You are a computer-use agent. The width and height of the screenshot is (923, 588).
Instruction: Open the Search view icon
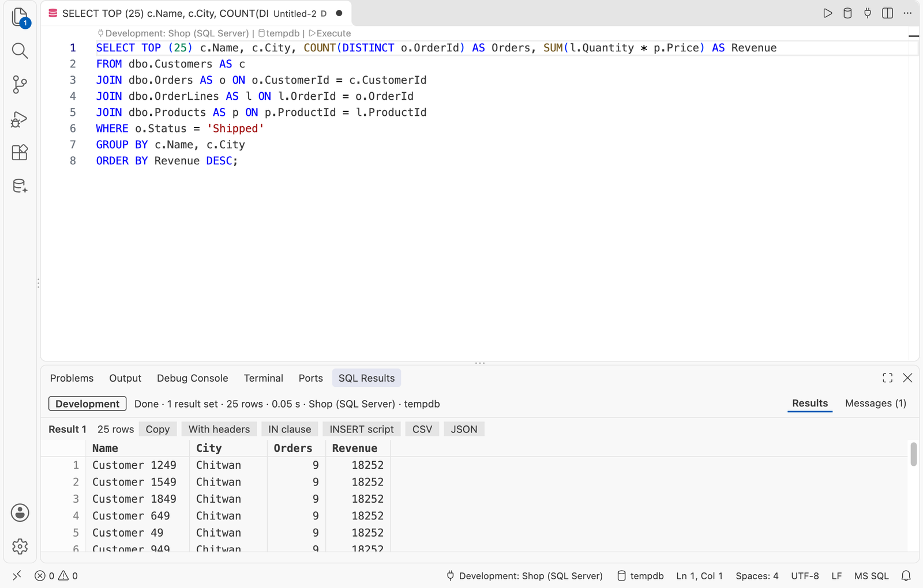20,51
